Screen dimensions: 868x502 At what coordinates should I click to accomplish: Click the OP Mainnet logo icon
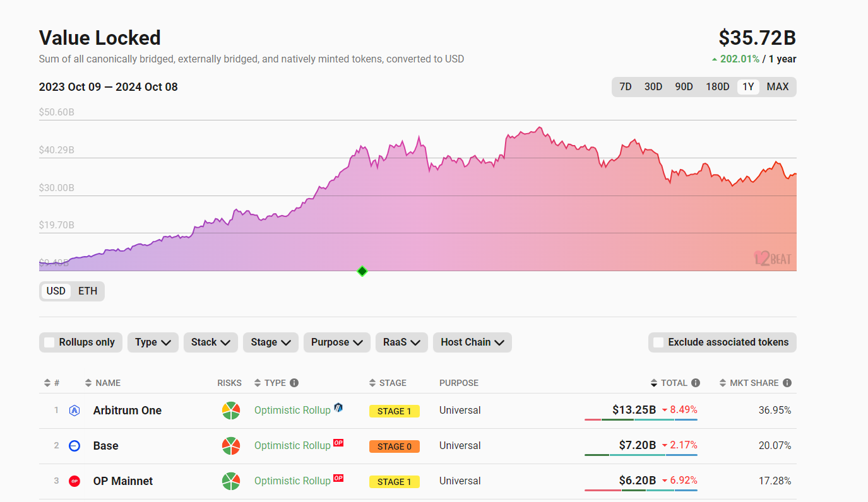pos(74,481)
